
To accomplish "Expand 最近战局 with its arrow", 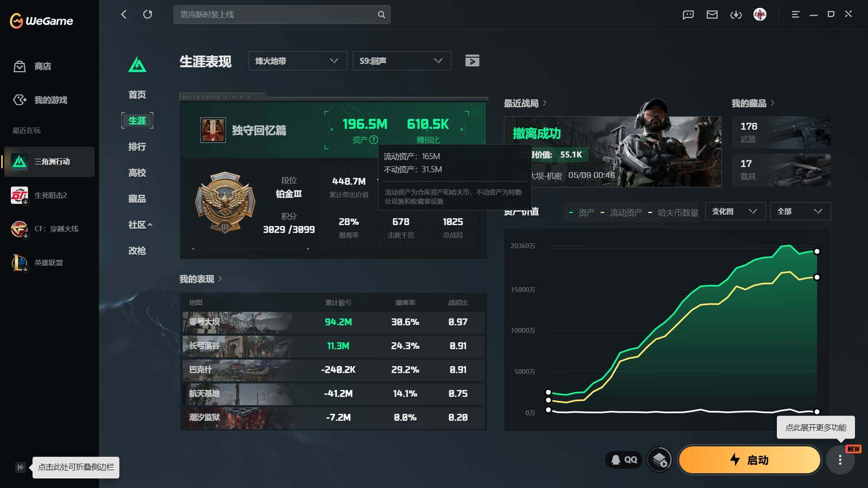I will click(x=545, y=103).
